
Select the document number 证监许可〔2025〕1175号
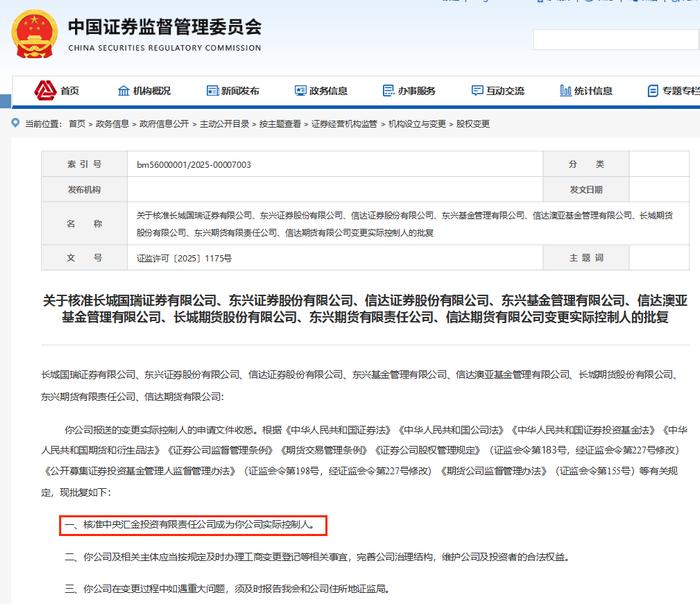[184, 258]
